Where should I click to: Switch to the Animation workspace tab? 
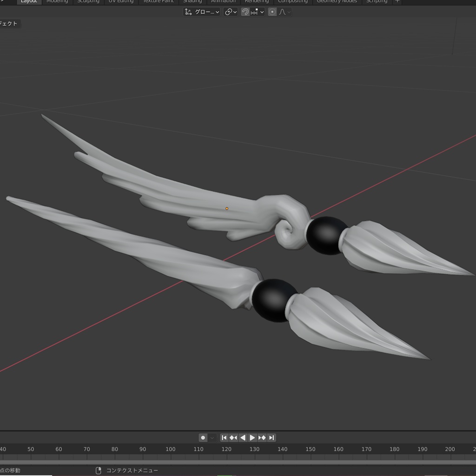[223, 1]
